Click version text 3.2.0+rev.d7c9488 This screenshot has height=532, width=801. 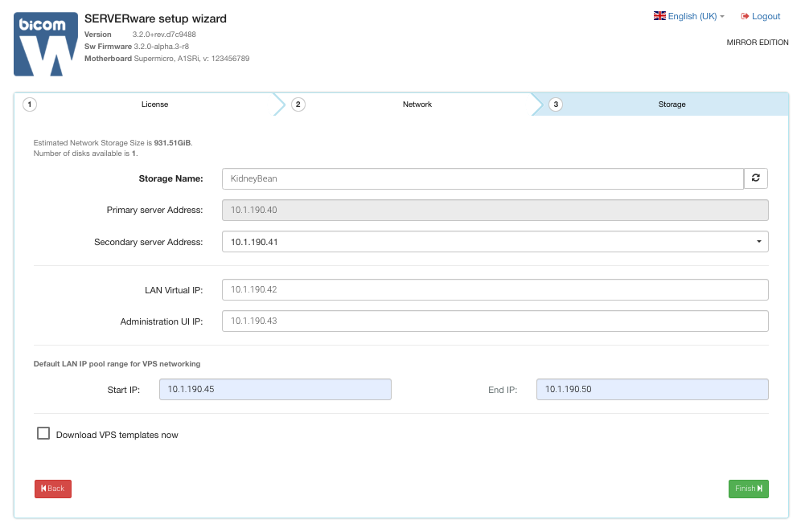[164, 35]
